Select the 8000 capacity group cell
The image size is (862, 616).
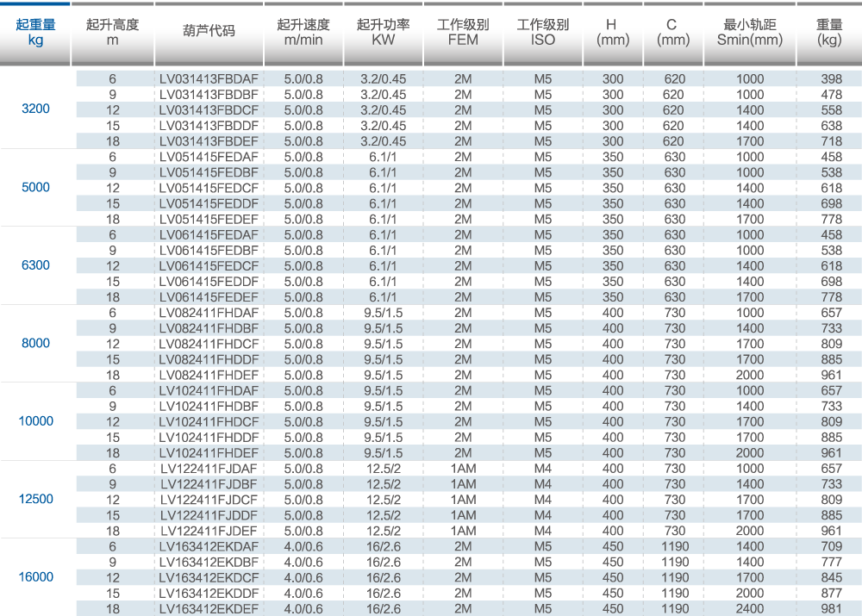35,343
